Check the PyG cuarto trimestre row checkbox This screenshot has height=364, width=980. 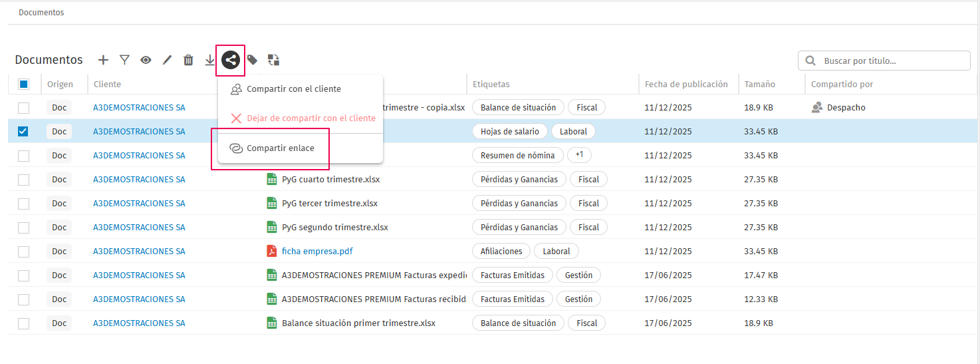coord(23,179)
